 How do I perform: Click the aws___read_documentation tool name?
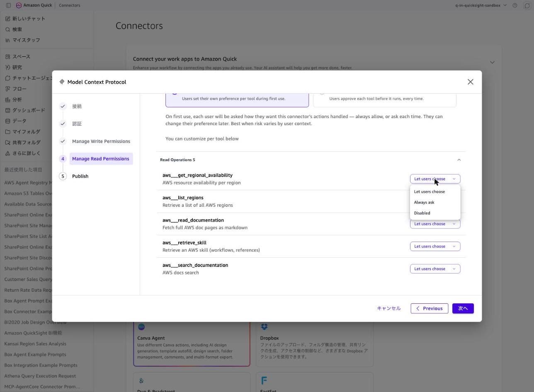point(193,220)
